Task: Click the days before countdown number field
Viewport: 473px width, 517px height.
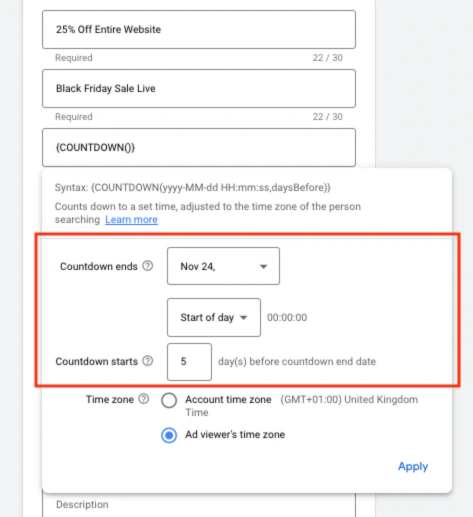Action: [189, 362]
